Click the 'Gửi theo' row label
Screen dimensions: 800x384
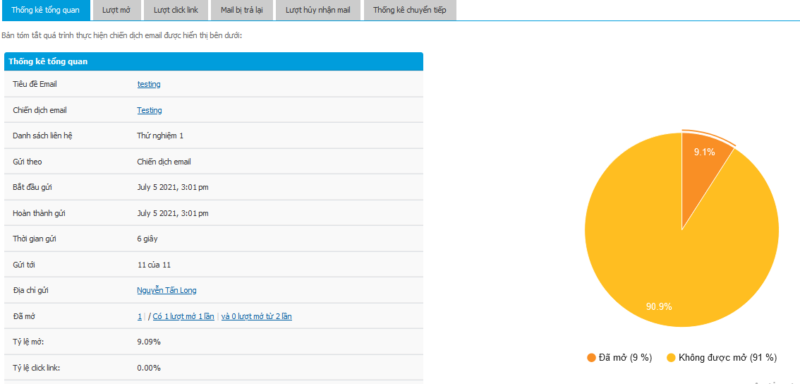(27, 162)
